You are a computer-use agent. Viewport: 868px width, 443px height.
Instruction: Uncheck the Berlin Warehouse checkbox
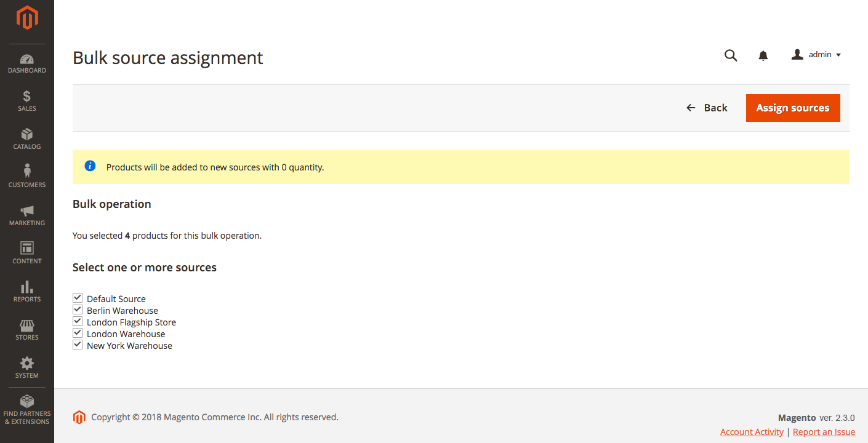(x=78, y=310)
